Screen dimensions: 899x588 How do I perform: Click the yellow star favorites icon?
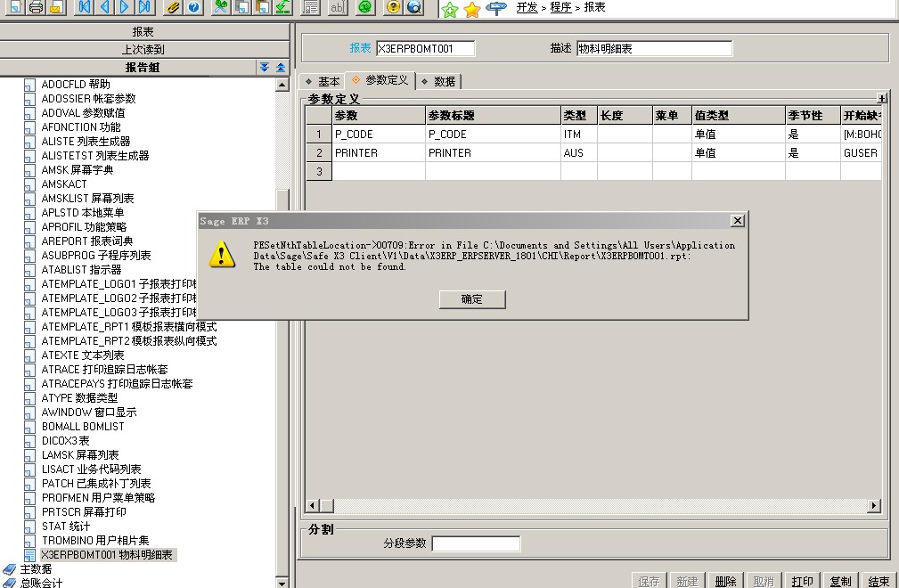(x=471, y=9)
